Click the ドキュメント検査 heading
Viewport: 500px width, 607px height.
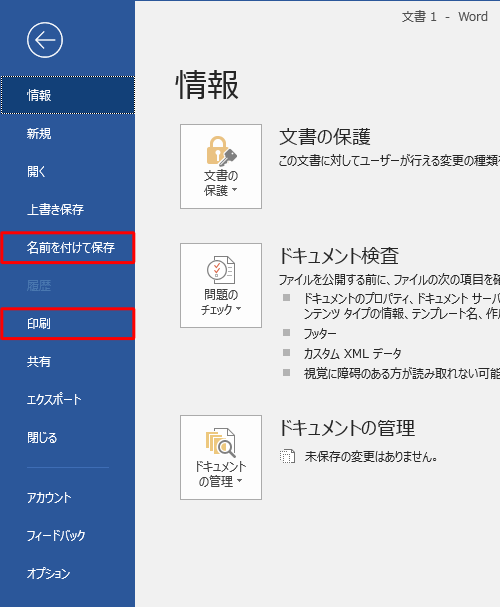[339, 255]
